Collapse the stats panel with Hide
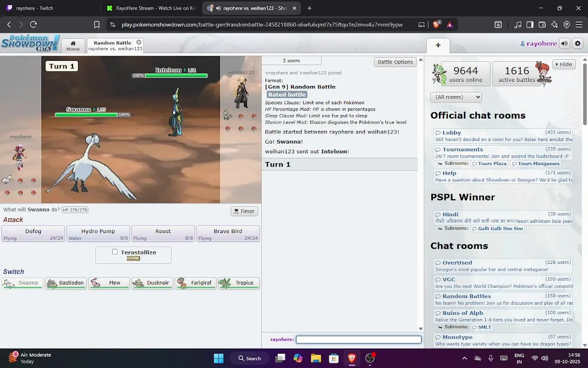Viewport: 588px width, 368px height. 563,64
